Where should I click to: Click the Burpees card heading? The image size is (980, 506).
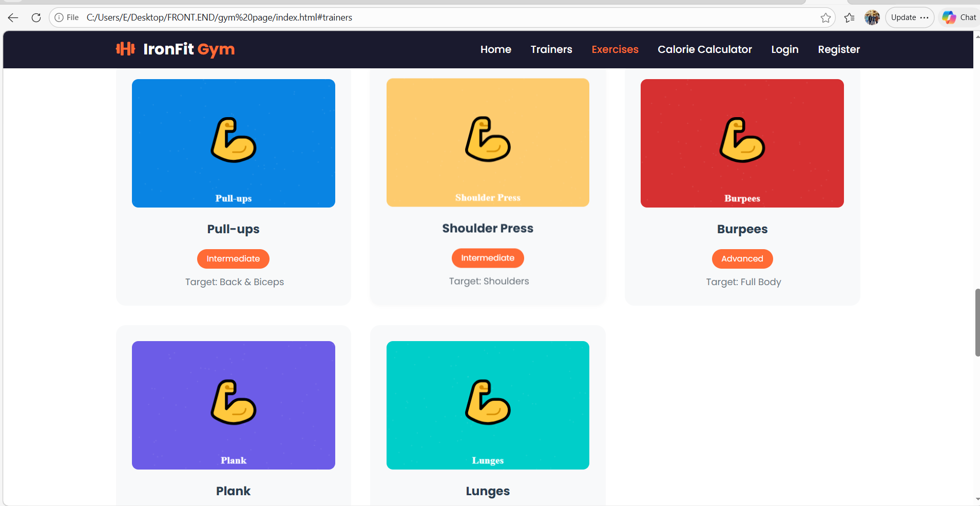coord(742,229)
